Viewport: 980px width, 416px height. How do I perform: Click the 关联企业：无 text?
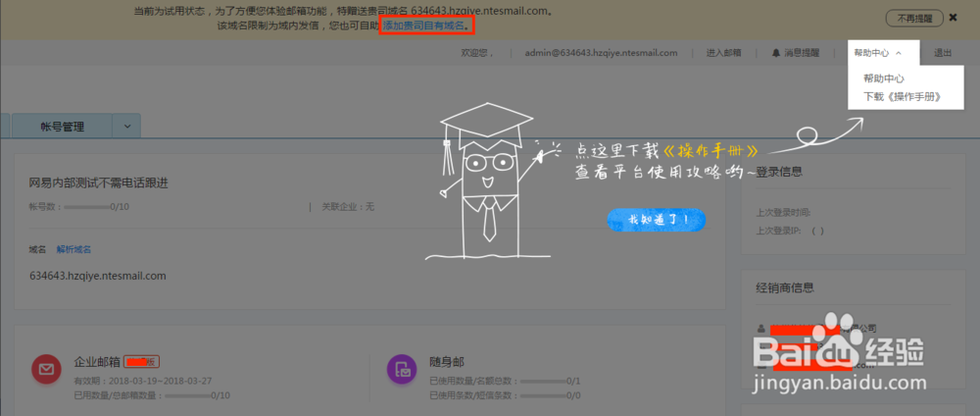coord(348,206)
